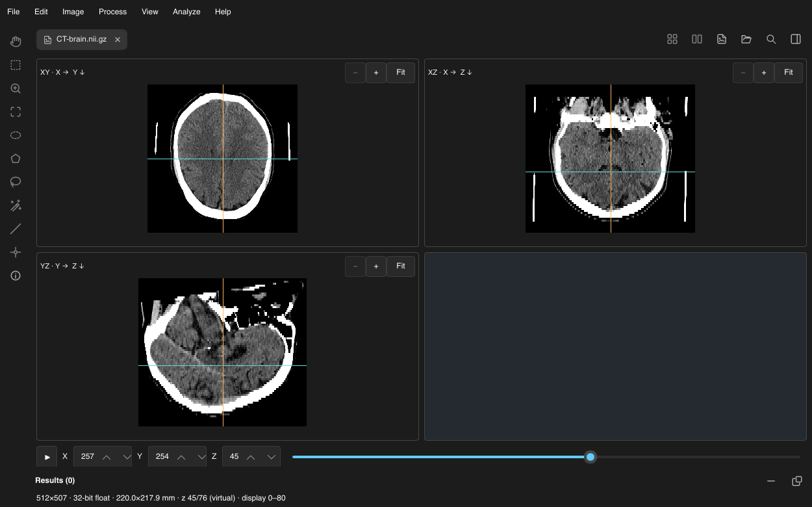Image resolution: width=812 pixels, height=507 pixels.
Task: Click the Y value field showing 254
Action: coord(162,457)
